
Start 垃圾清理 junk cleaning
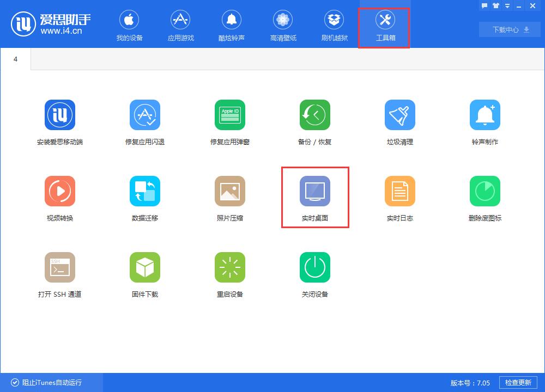400,121
